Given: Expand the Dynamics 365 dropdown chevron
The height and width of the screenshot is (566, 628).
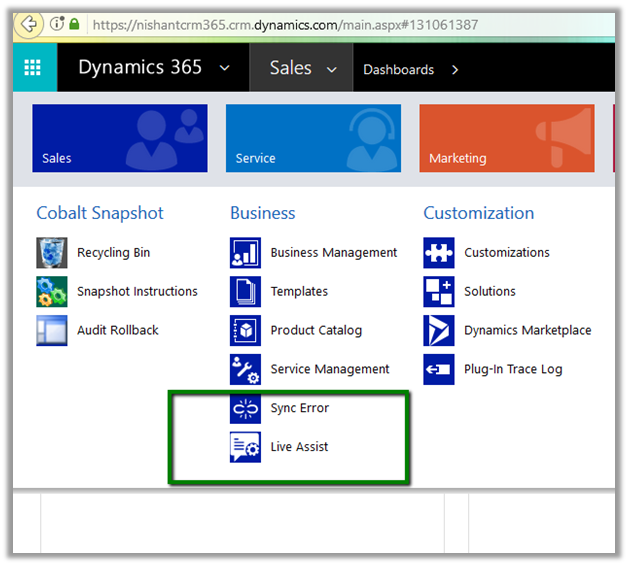Looking at the screenshot, I should pos(224,69).
